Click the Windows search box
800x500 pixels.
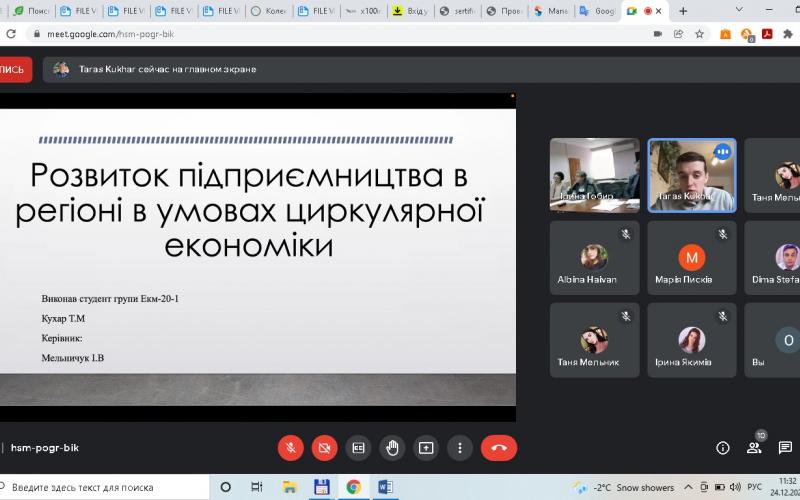click(x=104, y=487)
